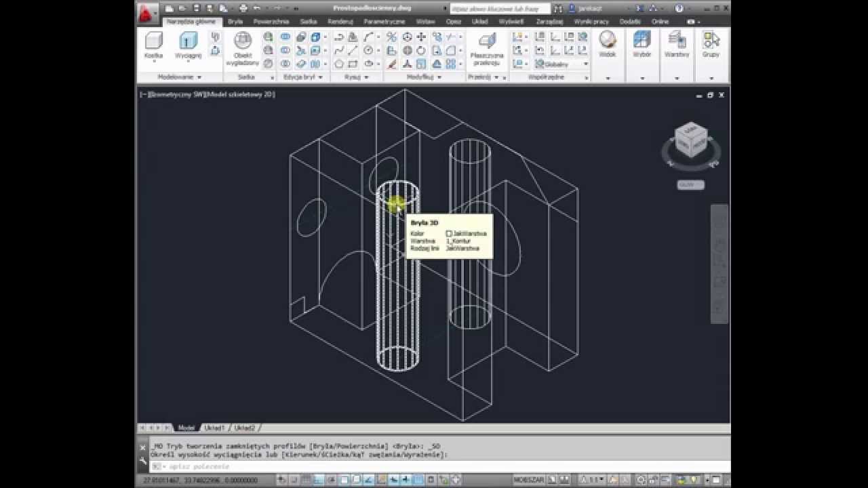Click the LUW coordinate label below ViewCube

[691, 185]
